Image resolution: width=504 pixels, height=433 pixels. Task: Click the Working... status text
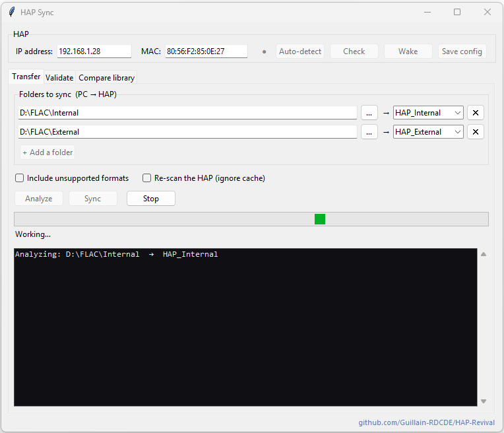coord(33,234)
